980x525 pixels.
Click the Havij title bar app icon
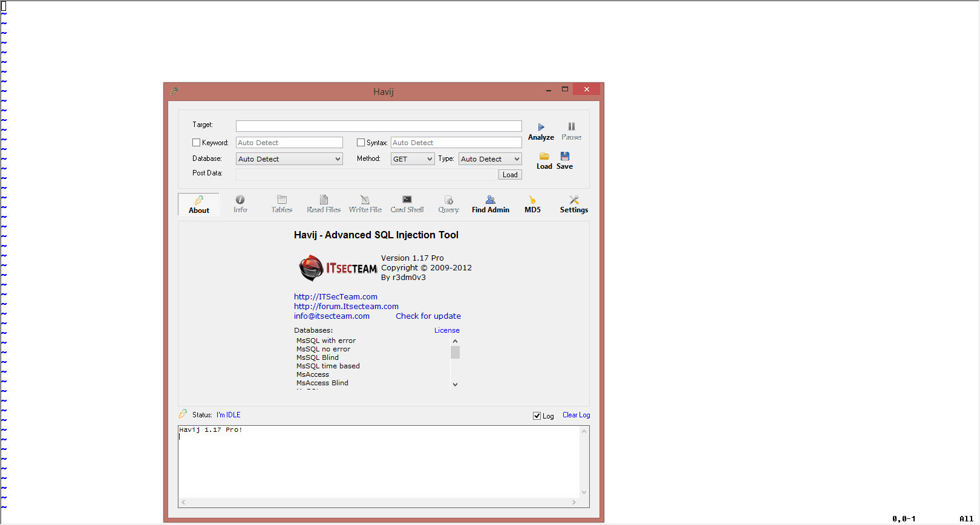[174, 91]
